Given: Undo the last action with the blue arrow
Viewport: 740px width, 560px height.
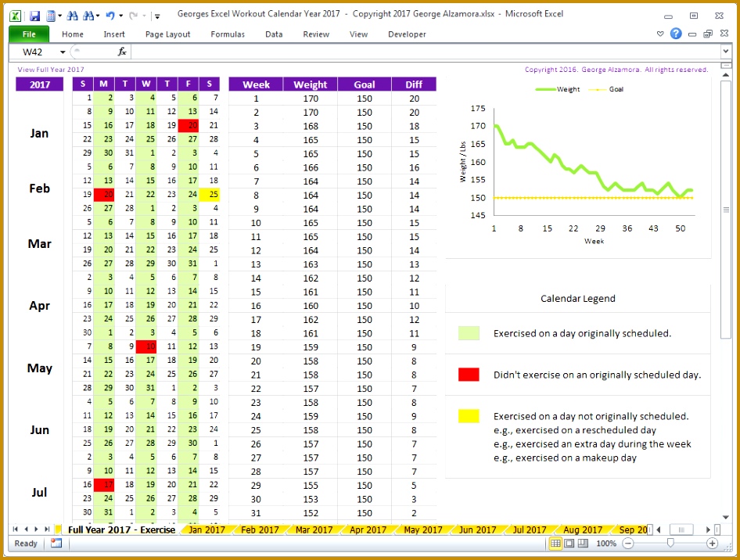Looking at the screenshot, I should [x=110, y=16].
